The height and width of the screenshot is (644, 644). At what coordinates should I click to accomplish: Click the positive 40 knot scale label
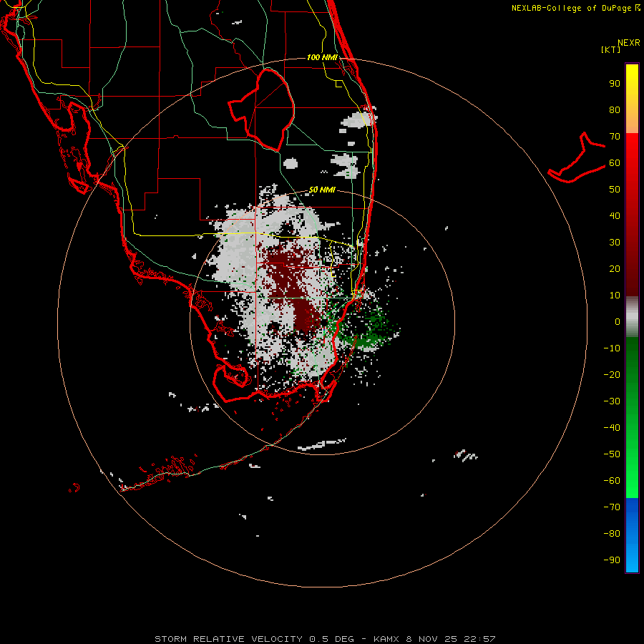point(615,215)
